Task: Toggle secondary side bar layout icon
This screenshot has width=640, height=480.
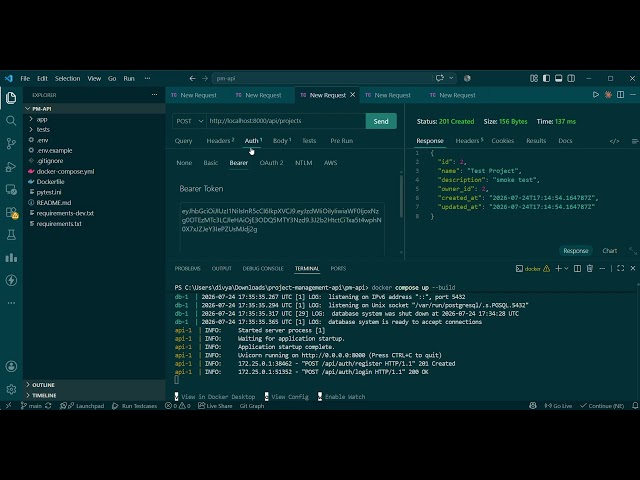Action: pyautogui.click(x=571, y=78)
